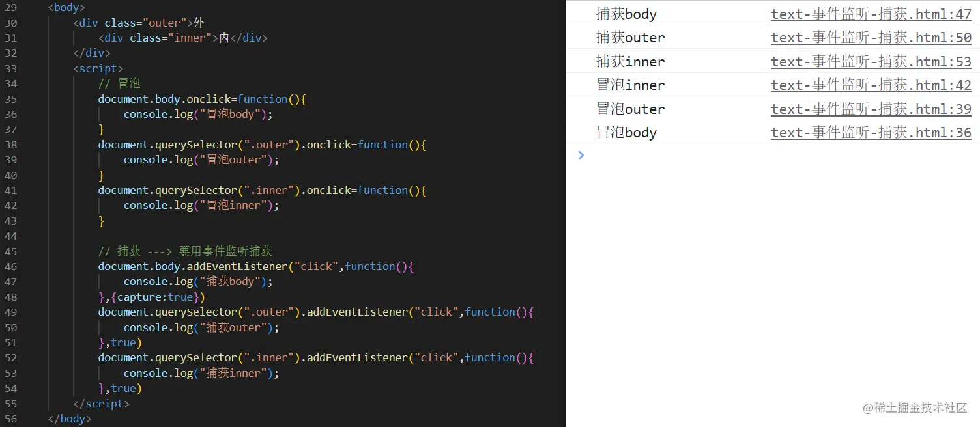Place cursor on opening <body> tag
Screen dimensions: 980x427
pos(66,8)
